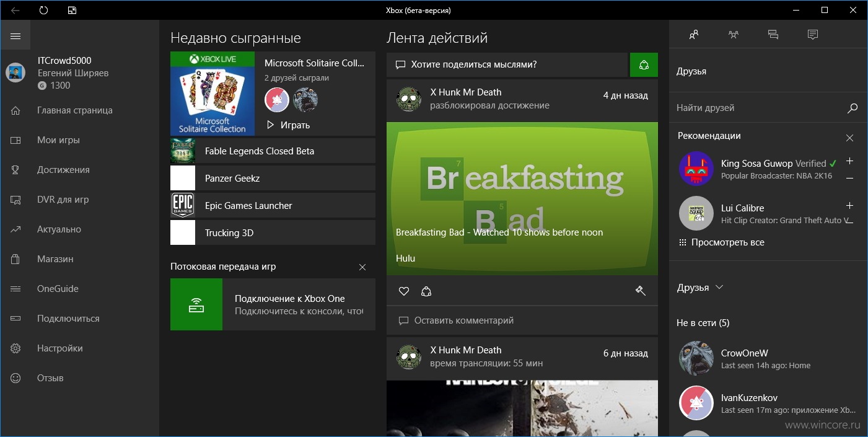Close the Рекомендации section
This screenshot has width=868, height=437.
pyautogui.click(x=849, y=138)
